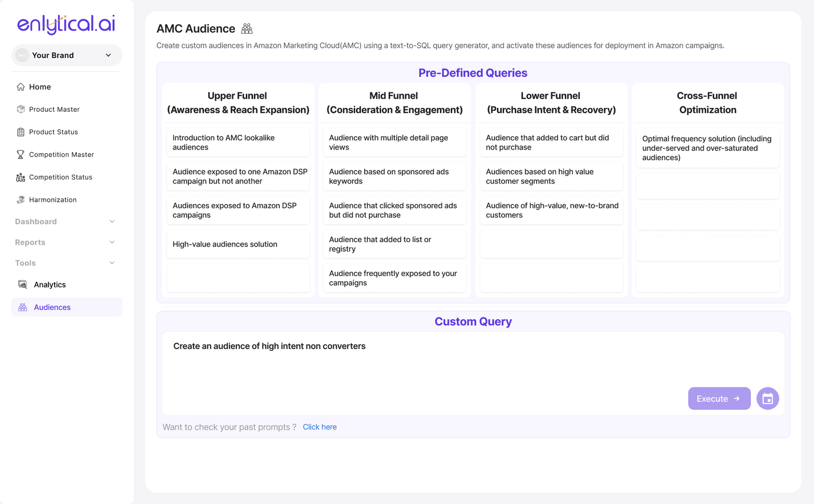Click the AMC Audience page title
814x504 pixels.
(x=196, y=28)
